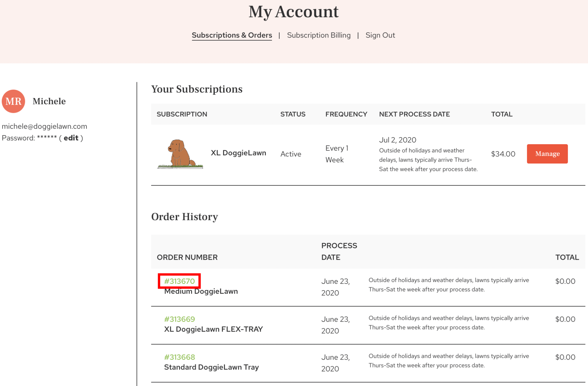Screen dimensions: 588x386
Task: Open the Subscriptions & Orders tab
Action: tap(232, 35)
